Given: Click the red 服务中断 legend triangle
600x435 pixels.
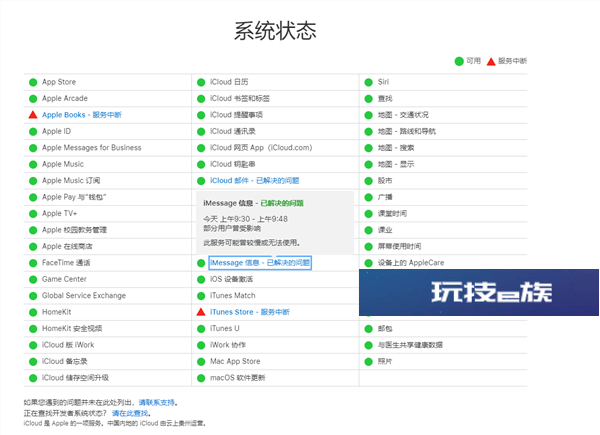Looking at the screenshot, I should pos(491,61).
